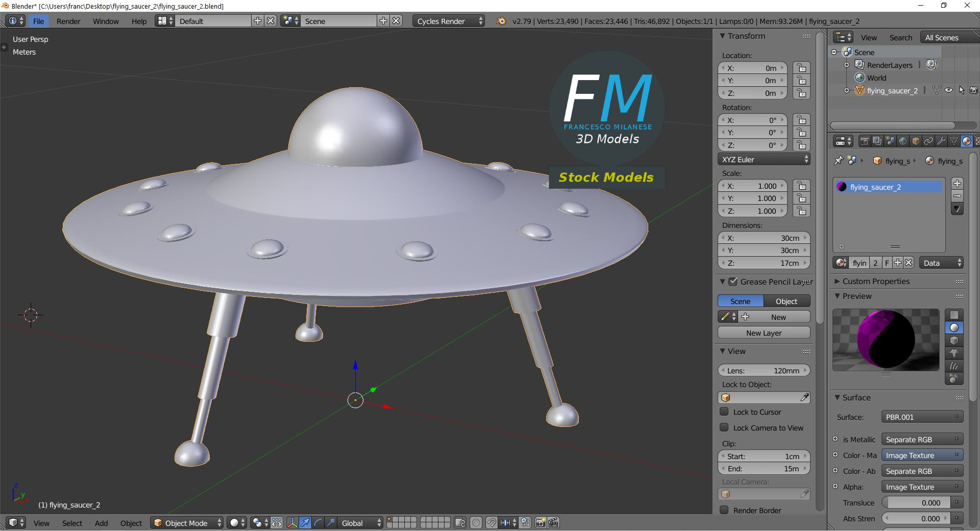
Task: Click the OpenGL render image camera icon
Action: (x=541, y=523)
